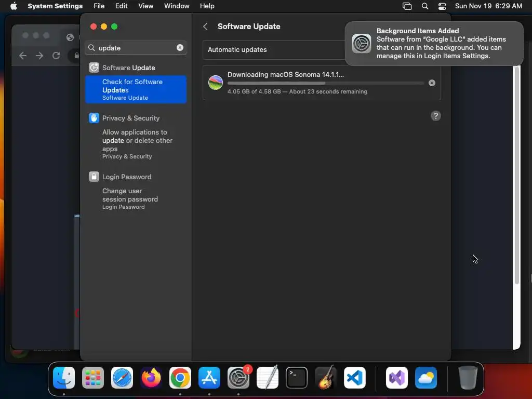Select 'Allow applications to update or delete' result
The image size is (532, 399).
[136, 144]
